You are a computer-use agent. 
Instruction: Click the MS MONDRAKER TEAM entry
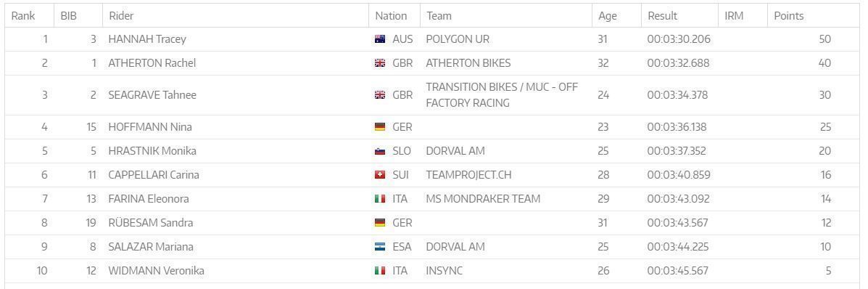tap(483, 198)
